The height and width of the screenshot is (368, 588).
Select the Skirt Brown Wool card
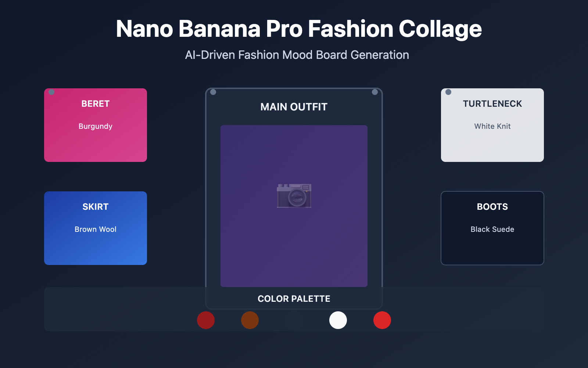click(x=95, y=228)
